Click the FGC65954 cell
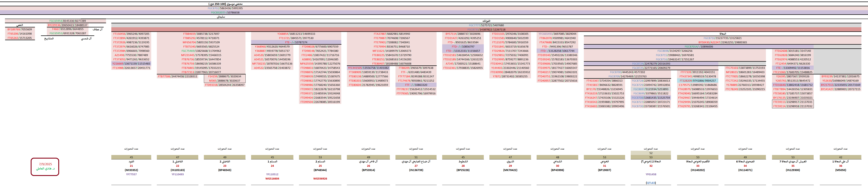Screen dimensions: 868x186 [67, 21]
